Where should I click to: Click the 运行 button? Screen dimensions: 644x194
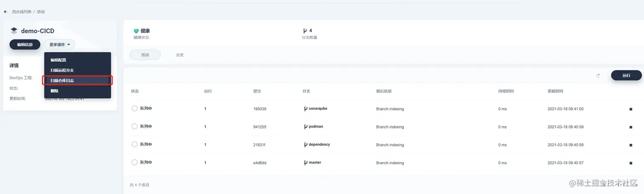click(x=626, y=75)
